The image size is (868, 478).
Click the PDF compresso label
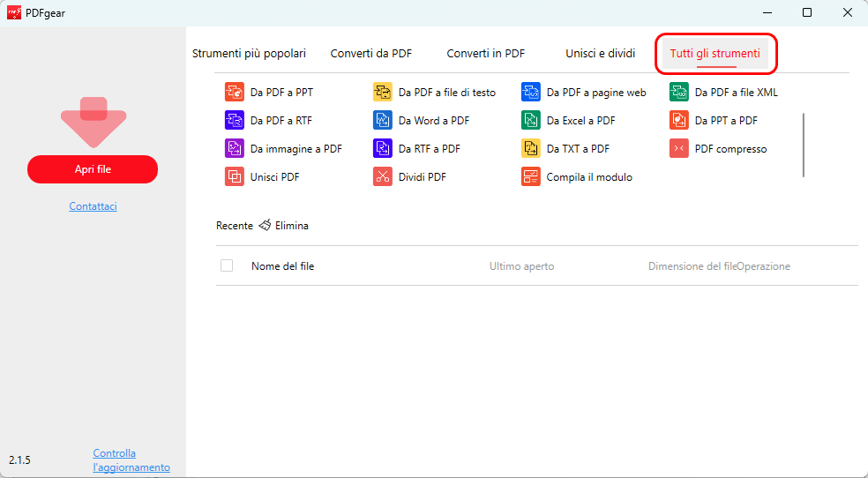(x=731, y=149)
